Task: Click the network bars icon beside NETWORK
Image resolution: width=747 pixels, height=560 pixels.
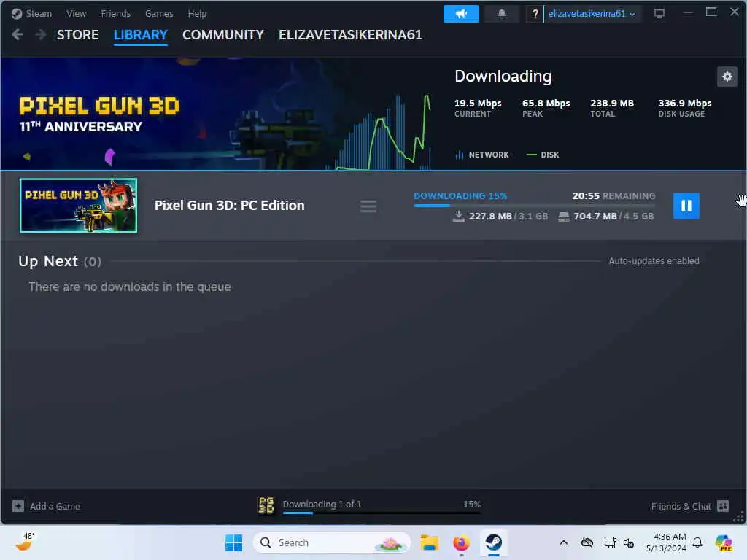Action: click(460, 155)
